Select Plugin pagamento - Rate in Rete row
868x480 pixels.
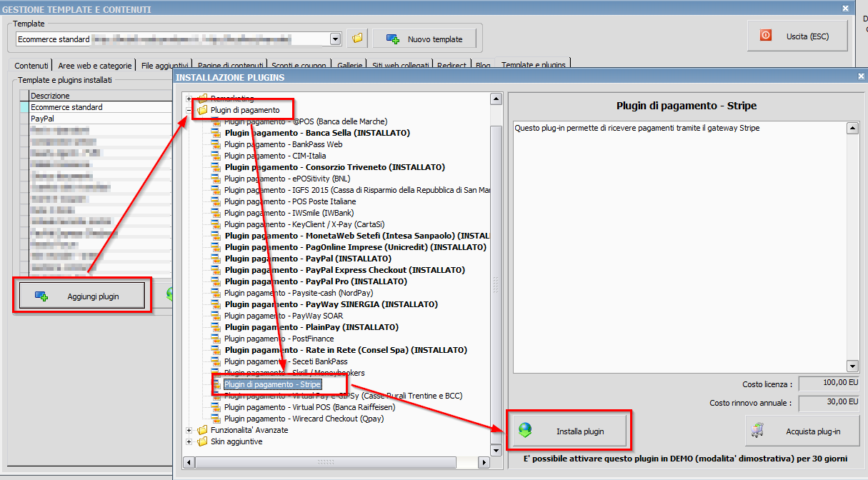pyautogui.click(x=346, y=350)
